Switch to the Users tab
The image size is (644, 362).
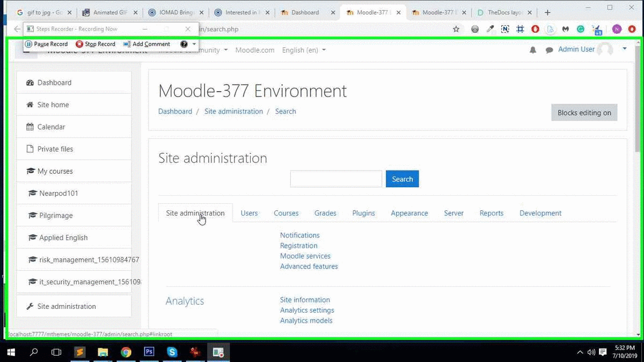249,213
